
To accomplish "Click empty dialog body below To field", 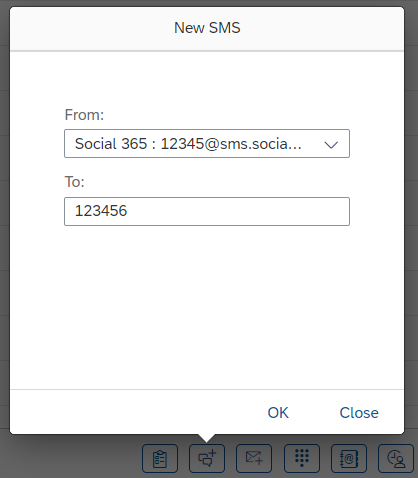I will tap(207, 307).
